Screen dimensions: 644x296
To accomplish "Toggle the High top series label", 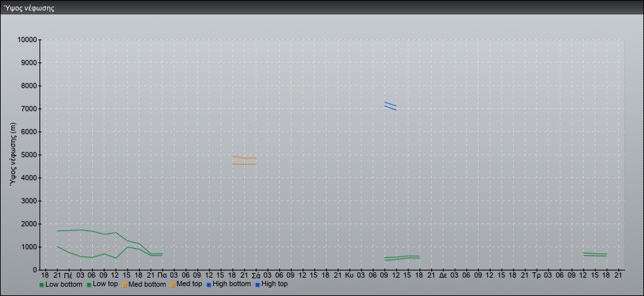I will [275, 284].
